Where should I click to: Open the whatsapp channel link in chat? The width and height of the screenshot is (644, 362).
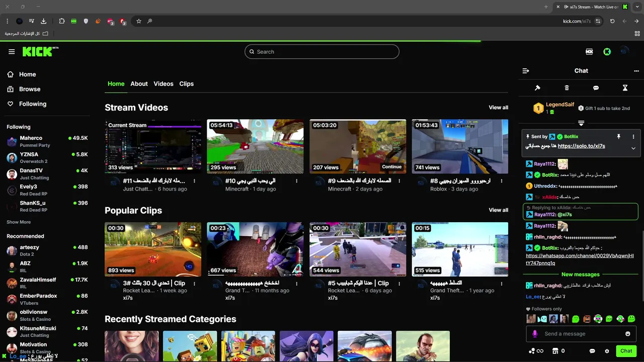[x=580, y=259]
